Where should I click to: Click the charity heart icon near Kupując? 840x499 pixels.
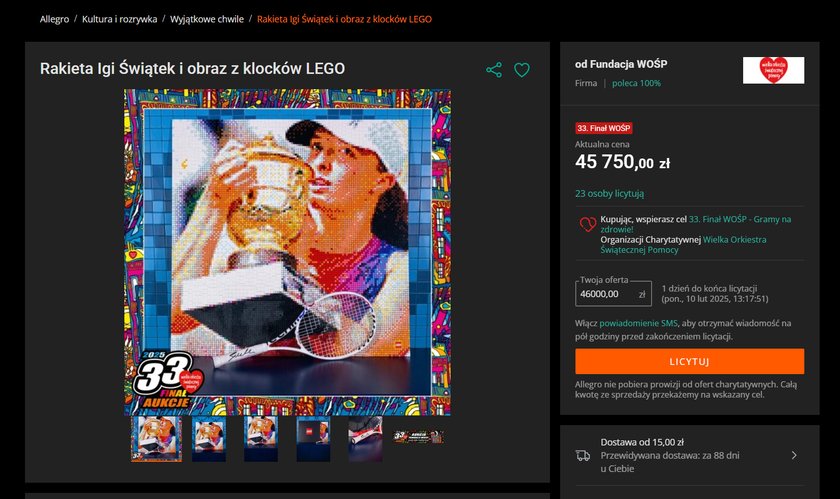coord(588,224)
